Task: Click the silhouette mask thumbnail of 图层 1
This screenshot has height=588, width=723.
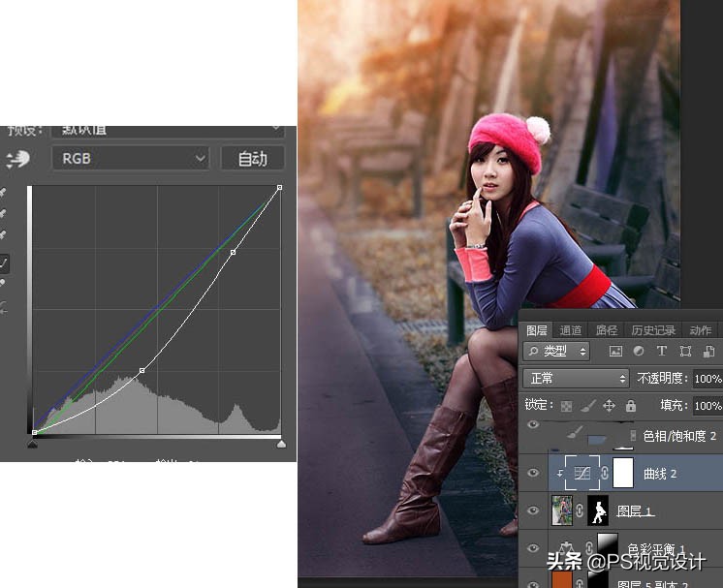Action: [598, 511]
